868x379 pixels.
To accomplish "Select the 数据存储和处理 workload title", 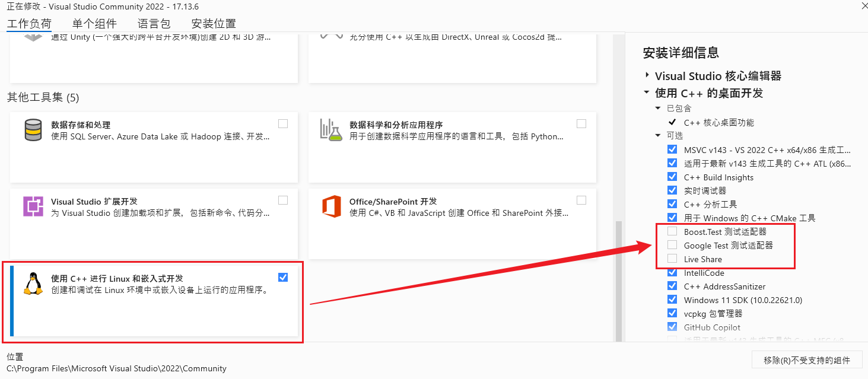I will (81, 125).
